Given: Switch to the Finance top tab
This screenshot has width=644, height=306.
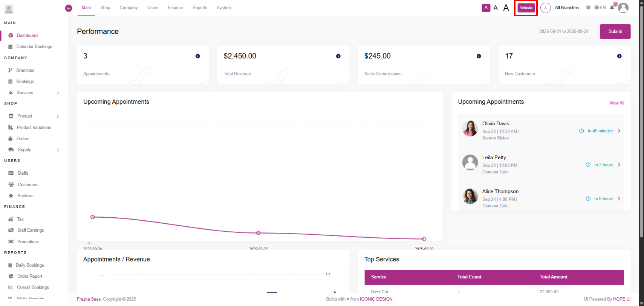Looking at the screenshot, I should click(175, 8).
